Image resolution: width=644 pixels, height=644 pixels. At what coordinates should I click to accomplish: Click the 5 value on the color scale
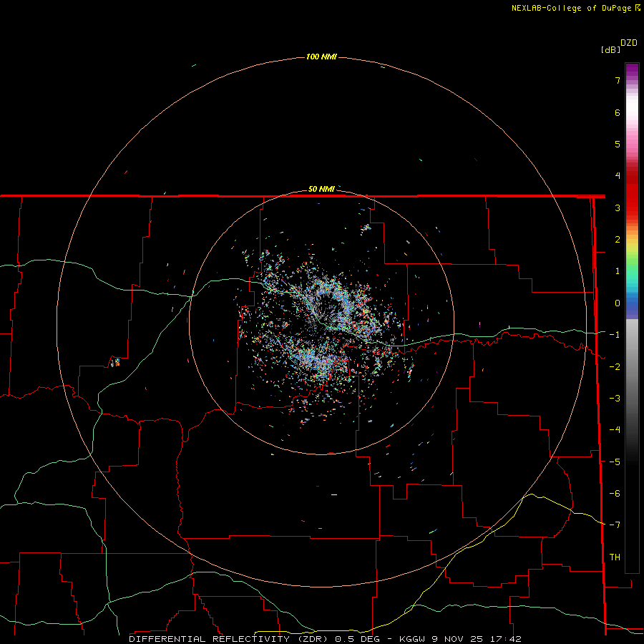click(x=618, y=144)
